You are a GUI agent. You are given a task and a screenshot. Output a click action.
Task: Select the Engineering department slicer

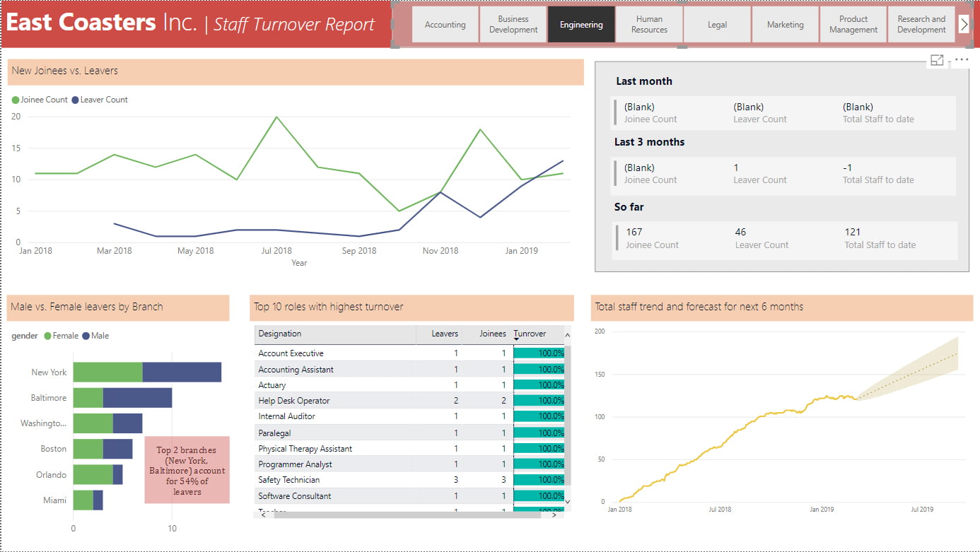click(581, 25)
